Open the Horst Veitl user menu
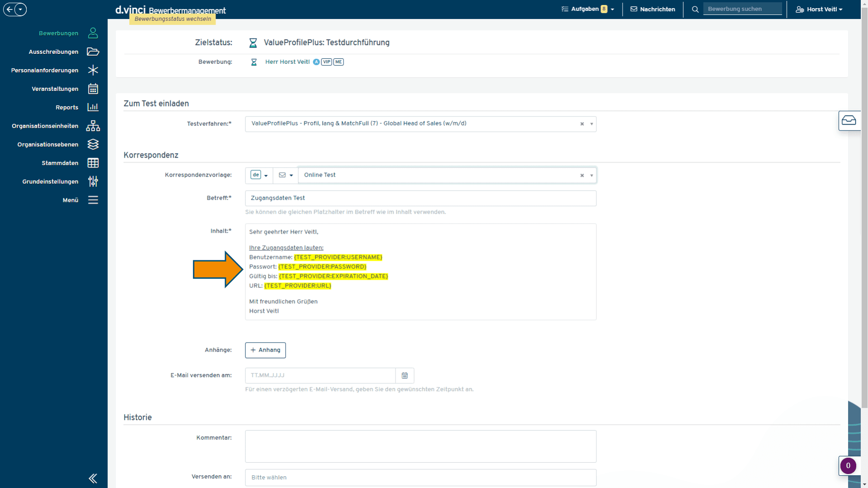The image size is (868, 488). (819, 9)
